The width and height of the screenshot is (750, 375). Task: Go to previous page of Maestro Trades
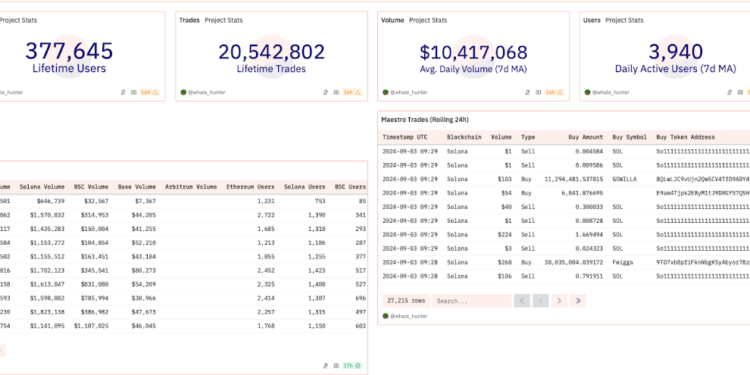tap(540, 301)
